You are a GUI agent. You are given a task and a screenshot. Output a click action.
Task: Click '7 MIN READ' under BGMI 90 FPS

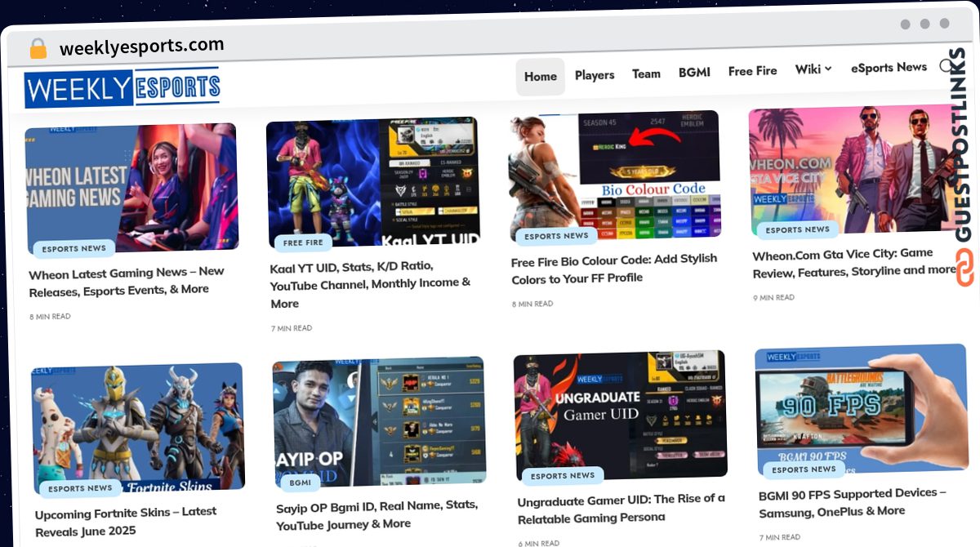tap(780, 537)
